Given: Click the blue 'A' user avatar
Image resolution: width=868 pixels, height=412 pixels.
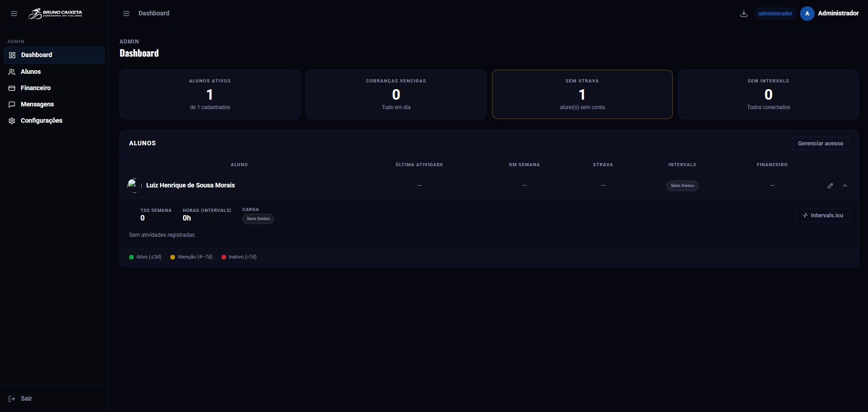Looking at the screenshot, I should (x=807, y=14).
